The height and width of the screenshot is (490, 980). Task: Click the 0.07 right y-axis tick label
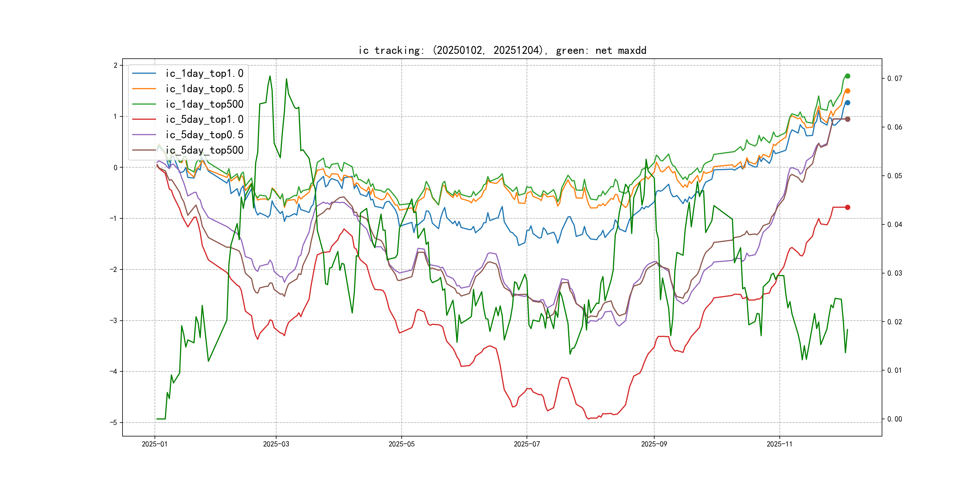(894, 78)
